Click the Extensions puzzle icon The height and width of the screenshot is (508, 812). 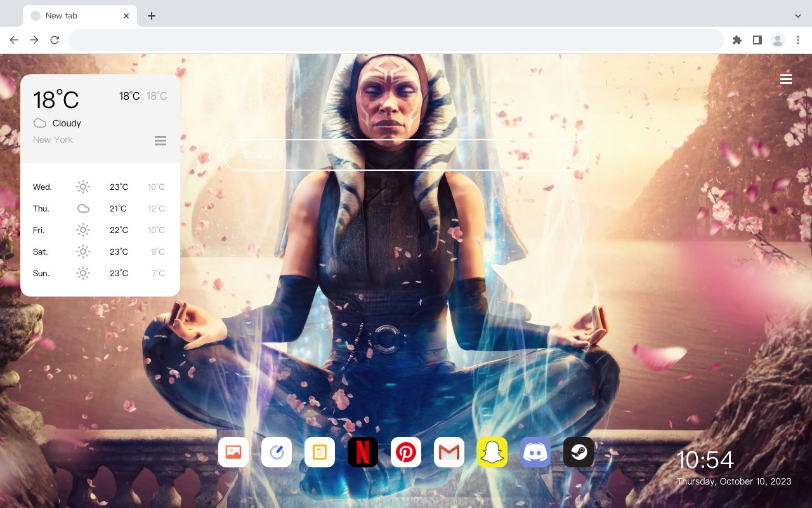click(x=737, y=40)
